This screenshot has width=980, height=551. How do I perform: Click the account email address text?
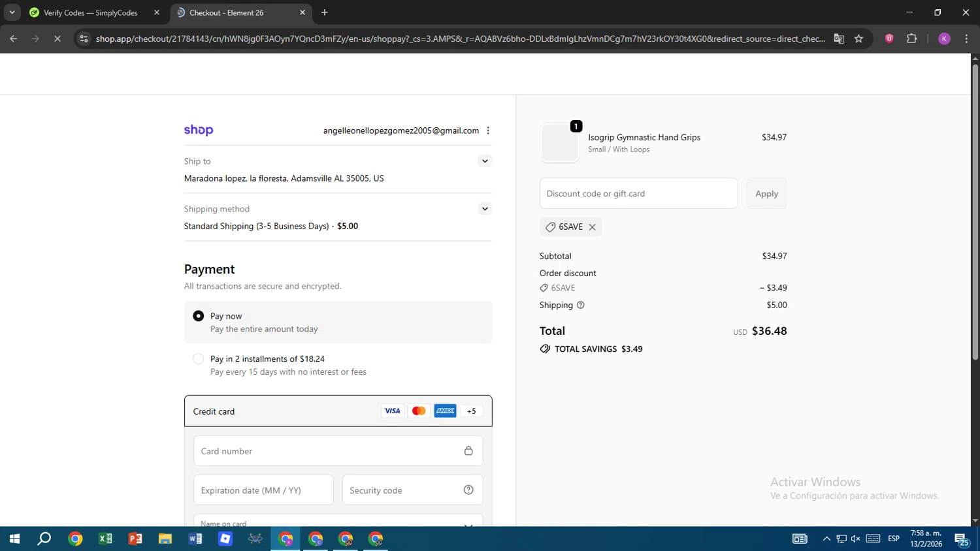click(x=401, y=131)
